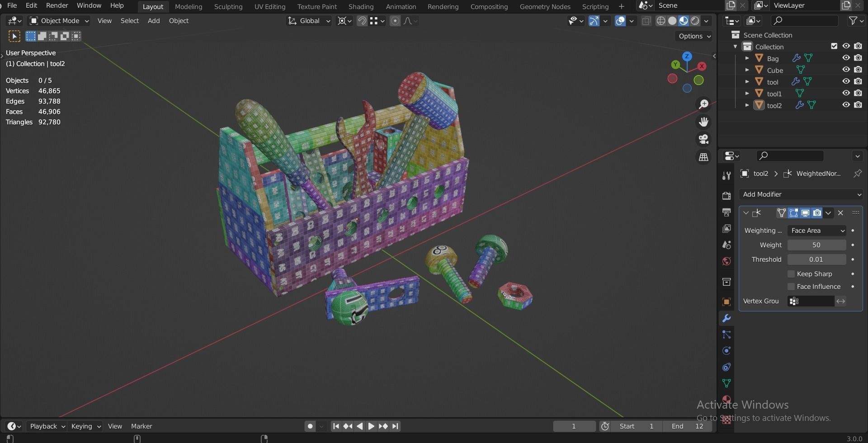This screenshot has height=443, width=868.
Task: Switch to the UV Editing workspace tab
Action: [x=270, y=6]
